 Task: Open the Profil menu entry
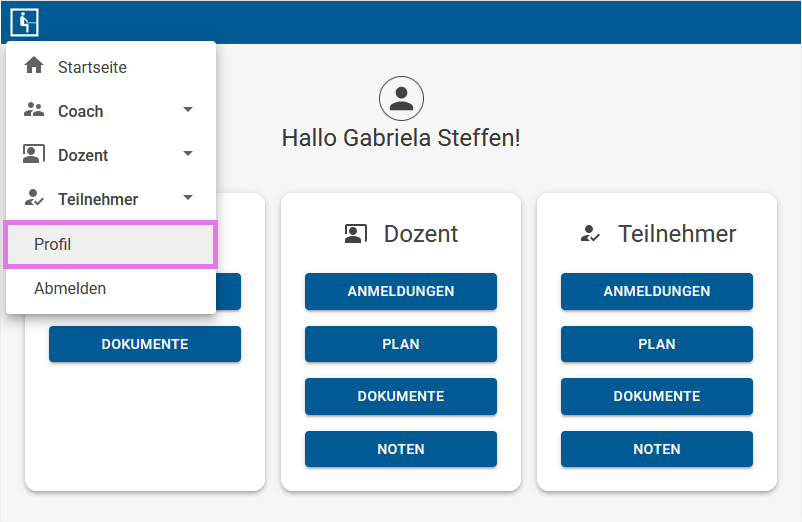(x=110, y=244)
